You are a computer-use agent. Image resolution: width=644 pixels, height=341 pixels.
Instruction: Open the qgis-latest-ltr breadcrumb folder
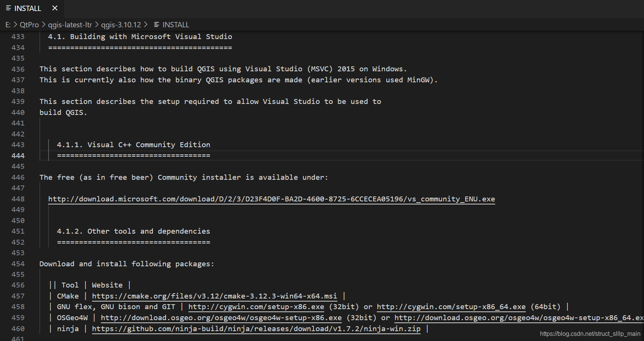pos(70,25)
